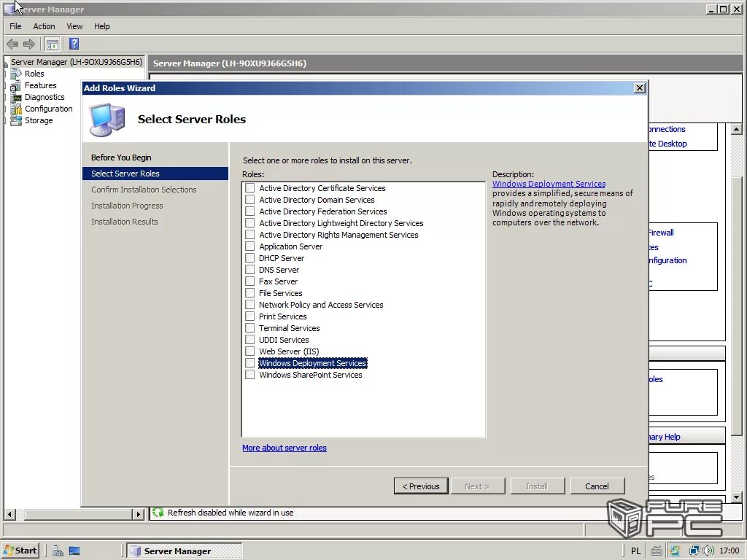Check the Application Server checkbox

pos(249,246)
